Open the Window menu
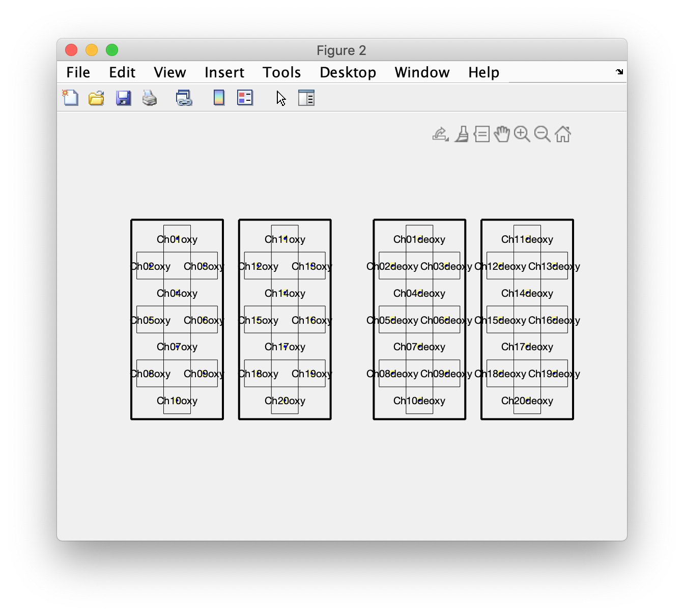 [422, 72]
